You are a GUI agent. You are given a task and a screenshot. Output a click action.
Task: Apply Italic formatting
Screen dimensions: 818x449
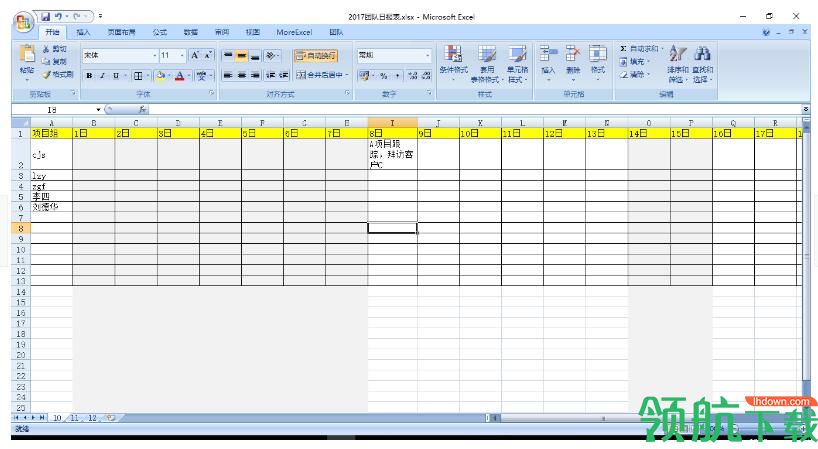click(102, 76)
